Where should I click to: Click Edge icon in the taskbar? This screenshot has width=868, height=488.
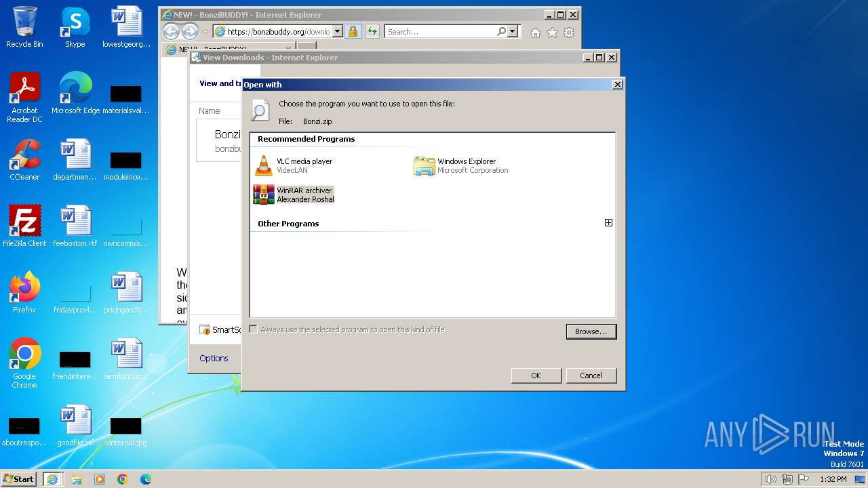click(x=146, y=479)
